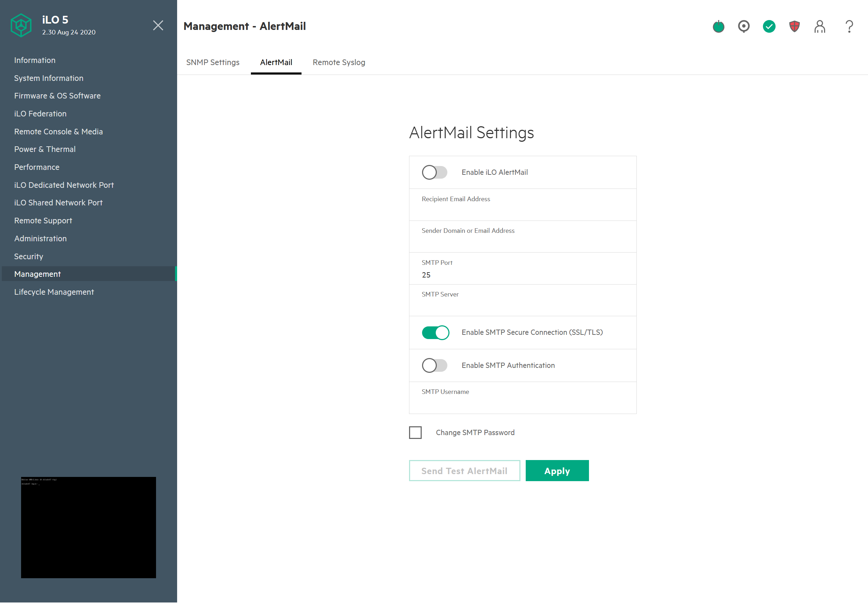Switch to the SNMP Settings tab
This screenshot has height=606, width=868.
tap(213, 62)
